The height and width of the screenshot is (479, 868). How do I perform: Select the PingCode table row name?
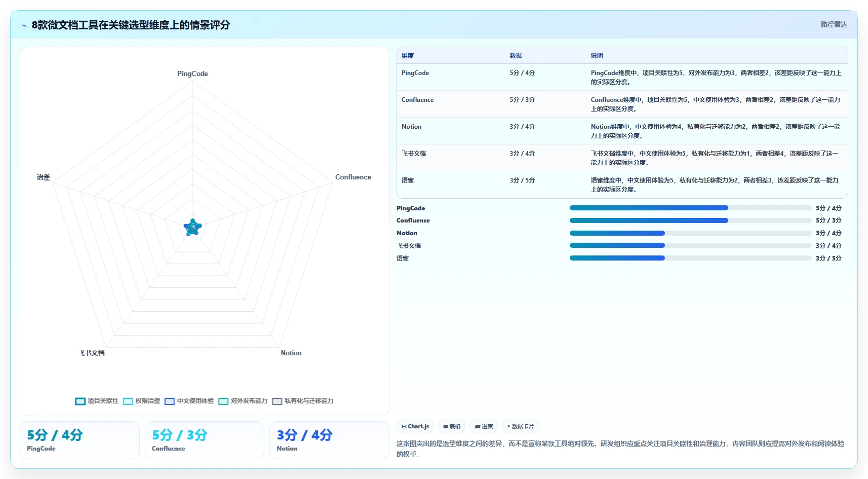(415, 73)
